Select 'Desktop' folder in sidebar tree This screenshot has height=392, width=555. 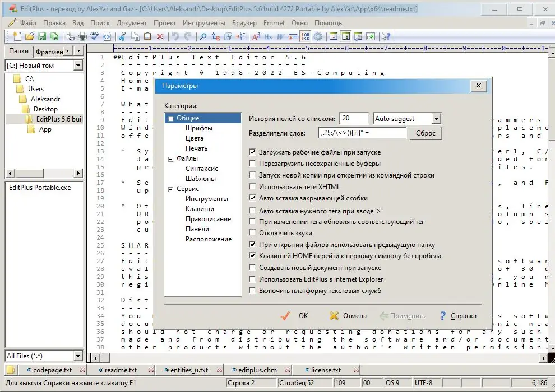45,109
